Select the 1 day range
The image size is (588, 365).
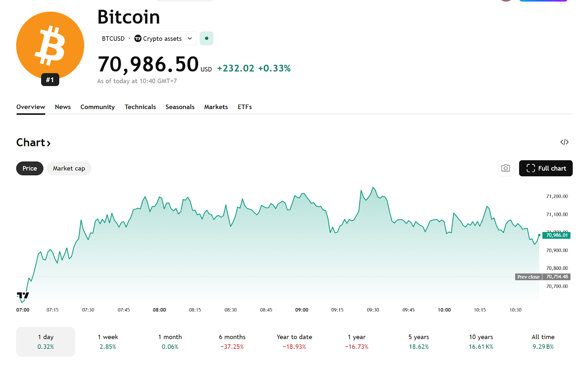pos(46,341)
